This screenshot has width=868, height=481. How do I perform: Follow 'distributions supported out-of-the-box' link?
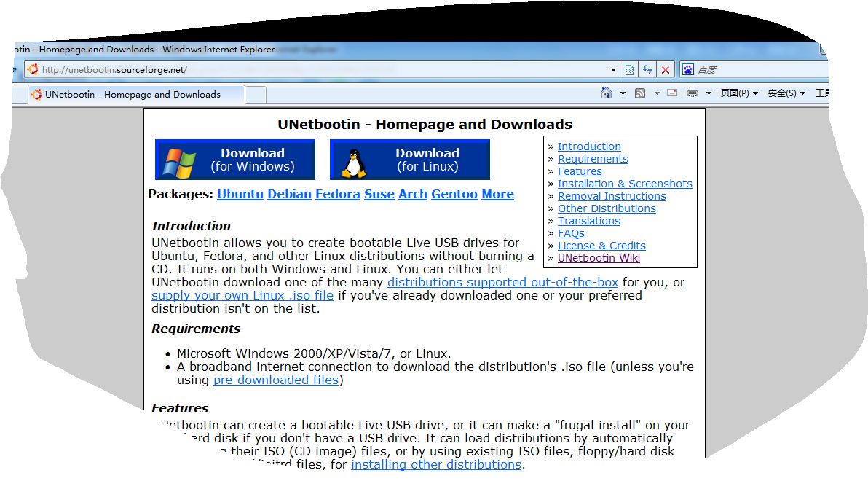click(502, 282)
